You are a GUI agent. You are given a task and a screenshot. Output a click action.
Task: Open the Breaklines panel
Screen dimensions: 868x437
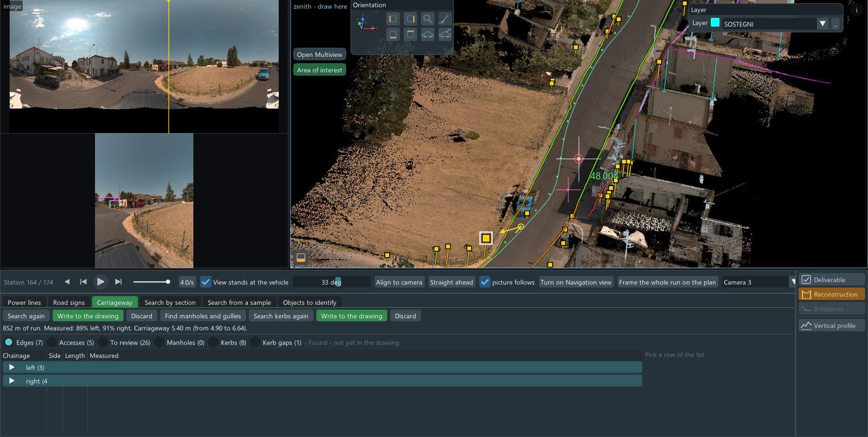click(x=832, y=309)
